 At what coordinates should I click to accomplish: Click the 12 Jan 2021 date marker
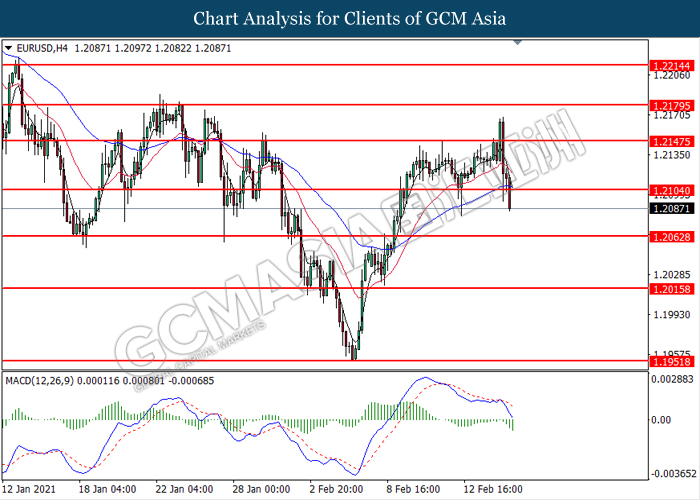point(29,489)
